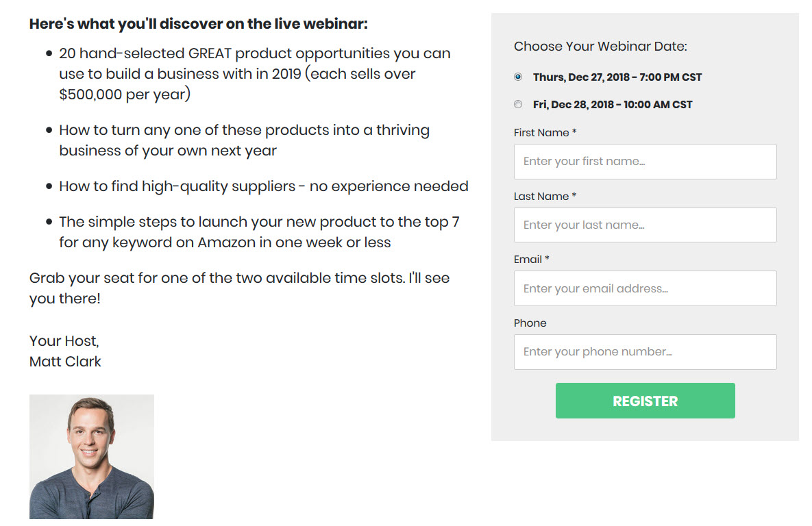This screenshot has height=526, width=812.
Task: Focus the first name input field
Action: coord(645,162)
